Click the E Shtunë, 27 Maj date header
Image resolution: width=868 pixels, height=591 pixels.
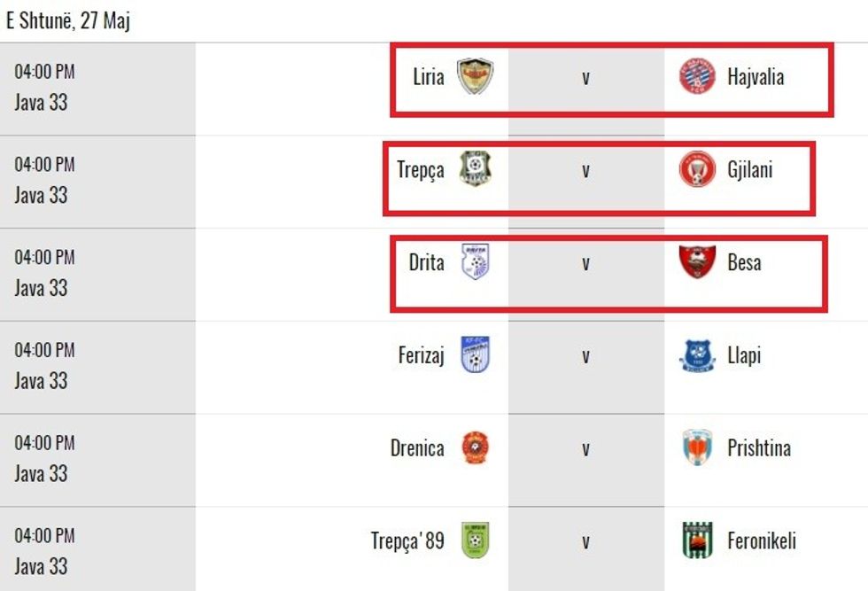point(68,20)
